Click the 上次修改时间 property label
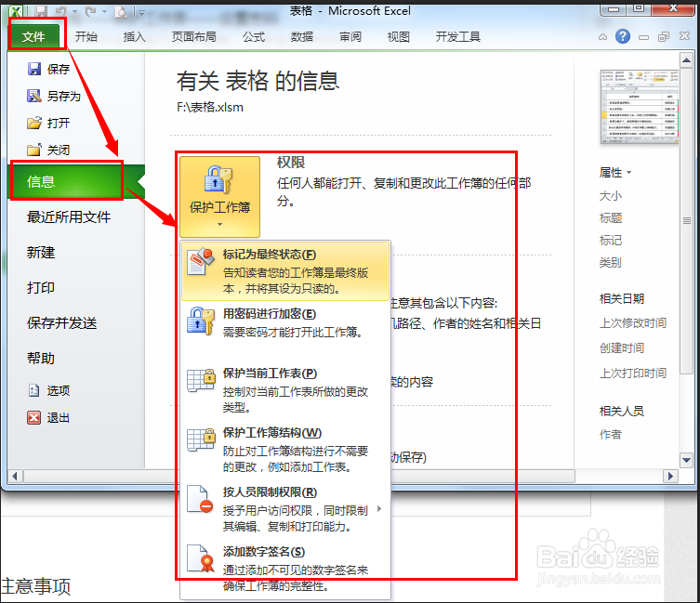The width and height of the screenshot is (700, 603). coord(633,322)
